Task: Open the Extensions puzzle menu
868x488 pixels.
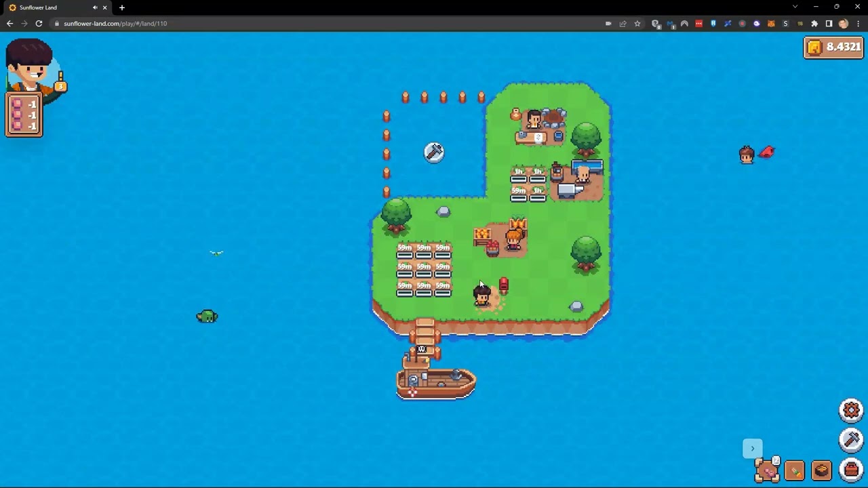Action: point(814,24)
